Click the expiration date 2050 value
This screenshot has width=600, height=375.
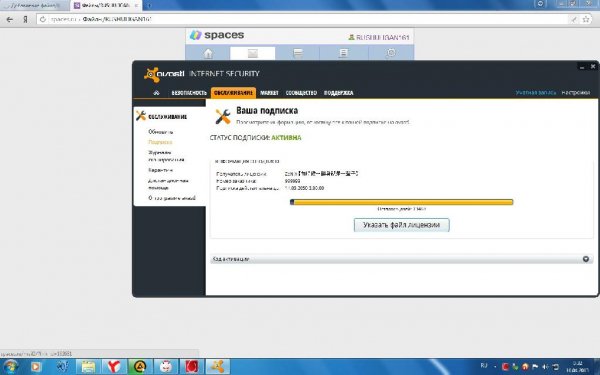point(305,188)
